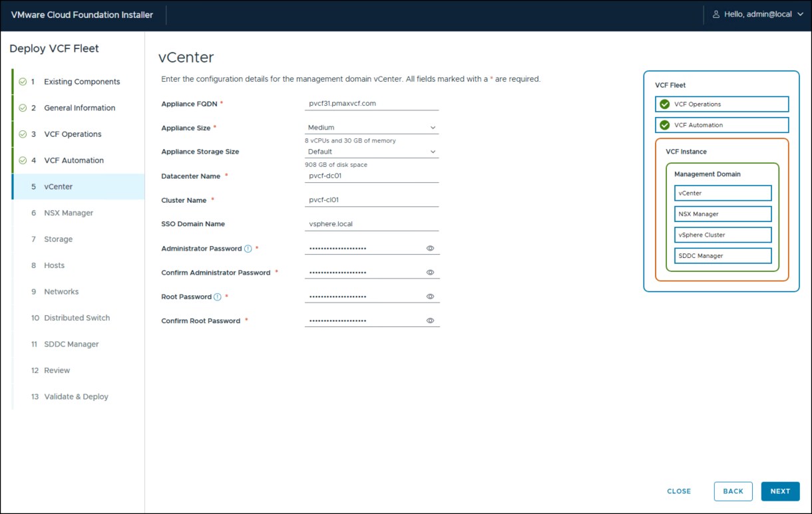Click the '908 GB of disk space' text
Screen dimensions: 812x514
point(336,165)
